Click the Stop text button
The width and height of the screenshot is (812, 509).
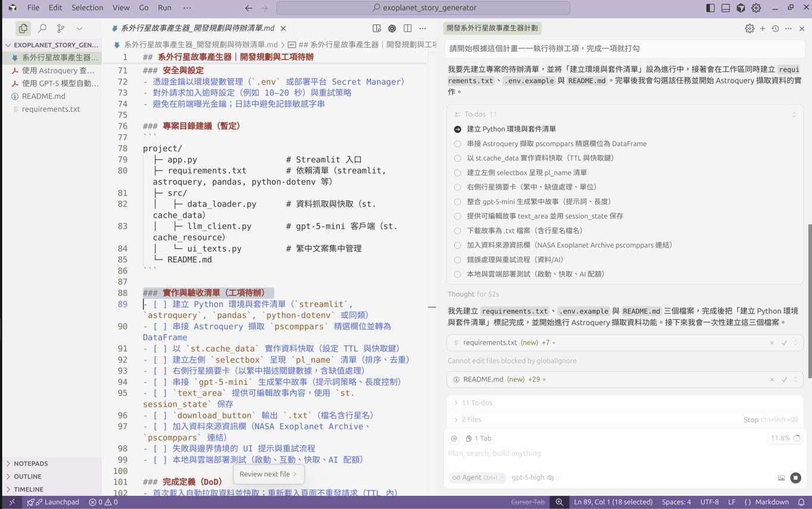(x=751, y=419)
